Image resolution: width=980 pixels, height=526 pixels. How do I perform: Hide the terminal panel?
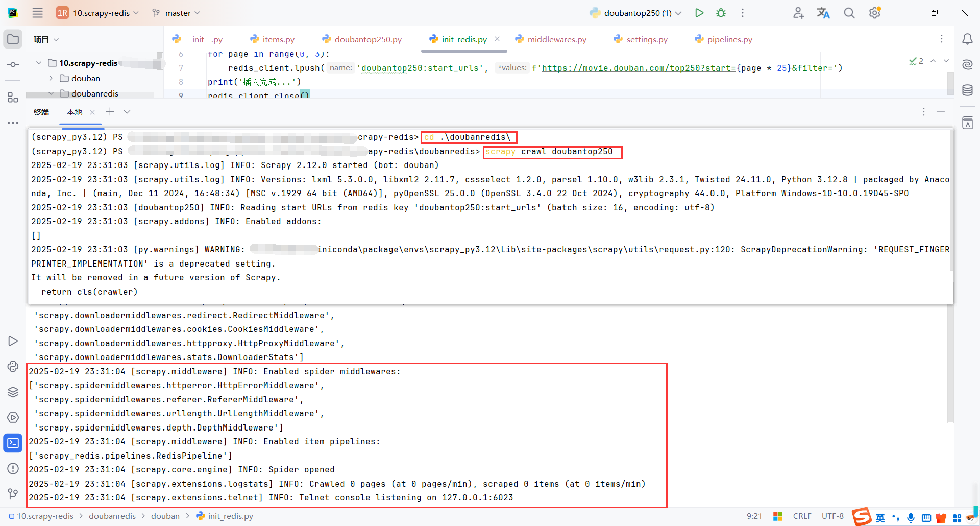tap(941, 112)
